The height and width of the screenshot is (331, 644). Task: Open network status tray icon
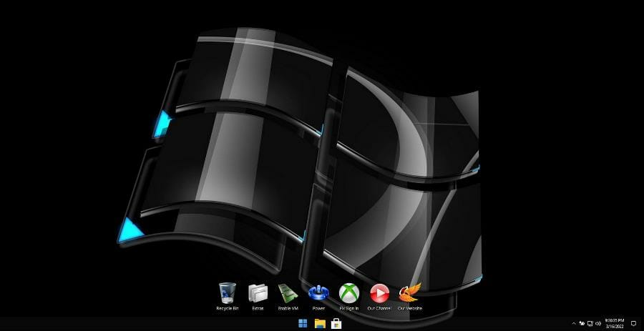[x=590, y=324]
